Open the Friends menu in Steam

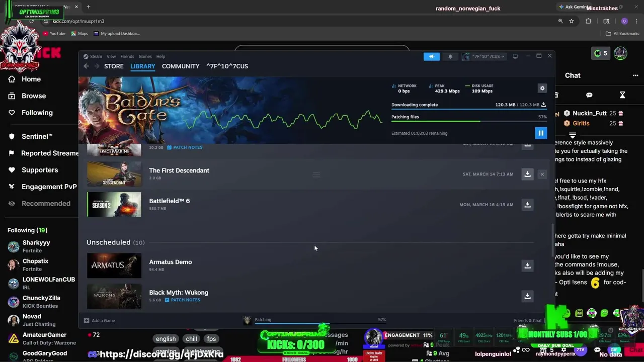(127, 56)
